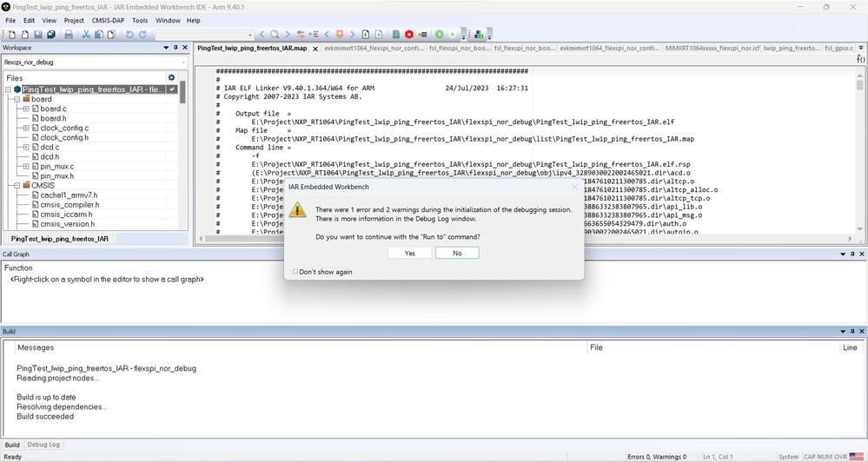Expand the dcd.c node
Screen dimensions: 868x462
26,147
